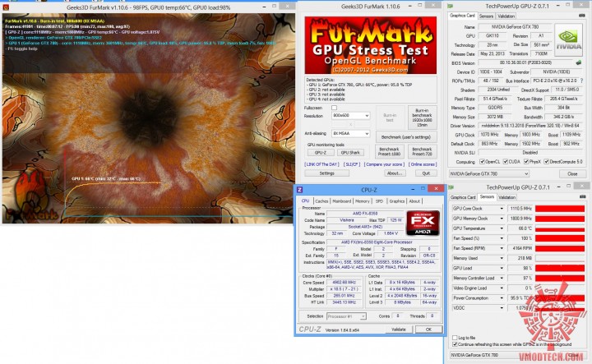Click the Bus Interface question mark icon
Screen dimensions: 592x364
[581, 81]
